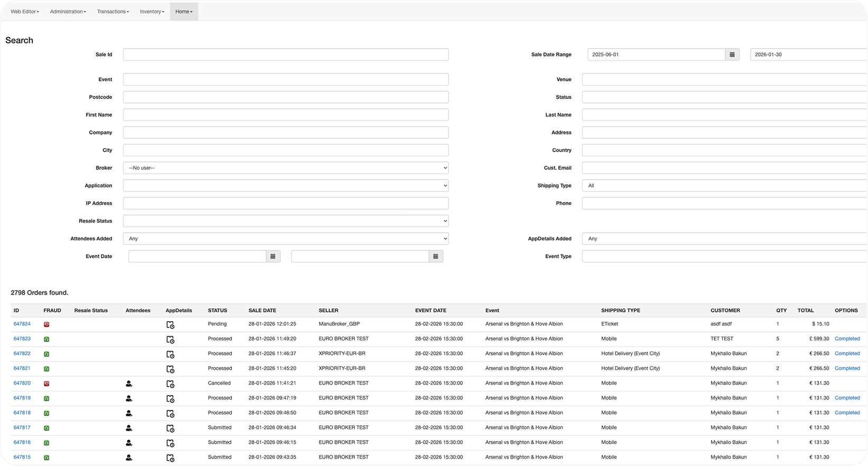Click the TOTAL column header
The image size is (868, 466).
click(806, 311)
